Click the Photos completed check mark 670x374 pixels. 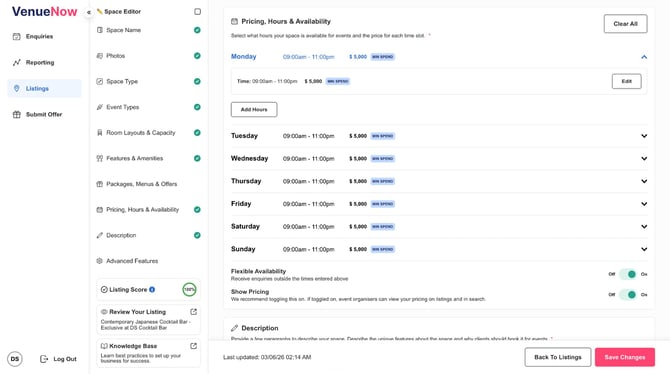197,56
